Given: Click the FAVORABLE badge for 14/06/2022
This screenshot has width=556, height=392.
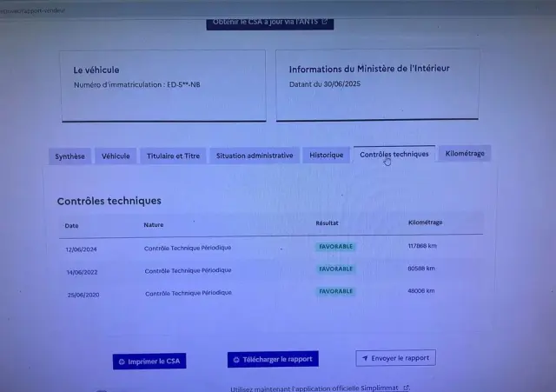Looking at the screenshot, I should pyautogui.click(x=335, y=269).
